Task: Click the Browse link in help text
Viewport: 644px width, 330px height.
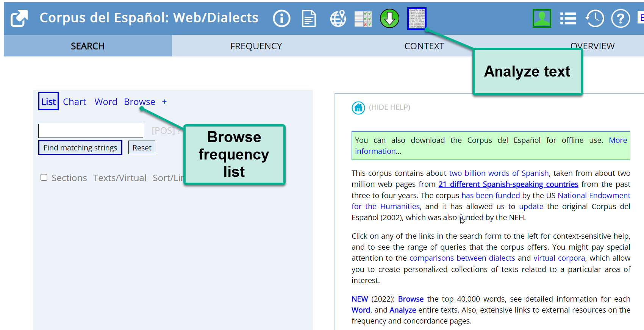Action: point(411,299)
